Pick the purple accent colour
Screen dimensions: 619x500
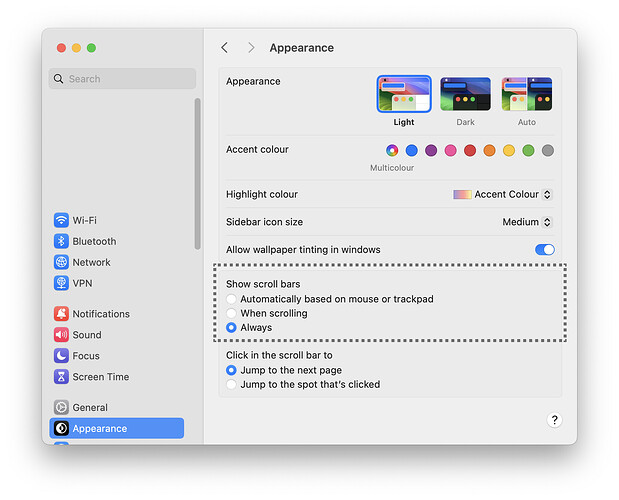tap(431, 150)
